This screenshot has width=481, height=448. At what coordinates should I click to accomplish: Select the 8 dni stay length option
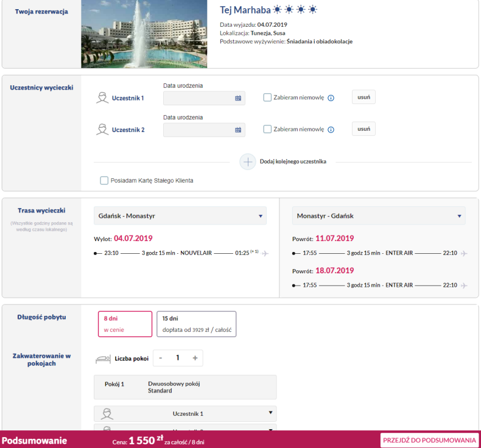coord(125,324)
